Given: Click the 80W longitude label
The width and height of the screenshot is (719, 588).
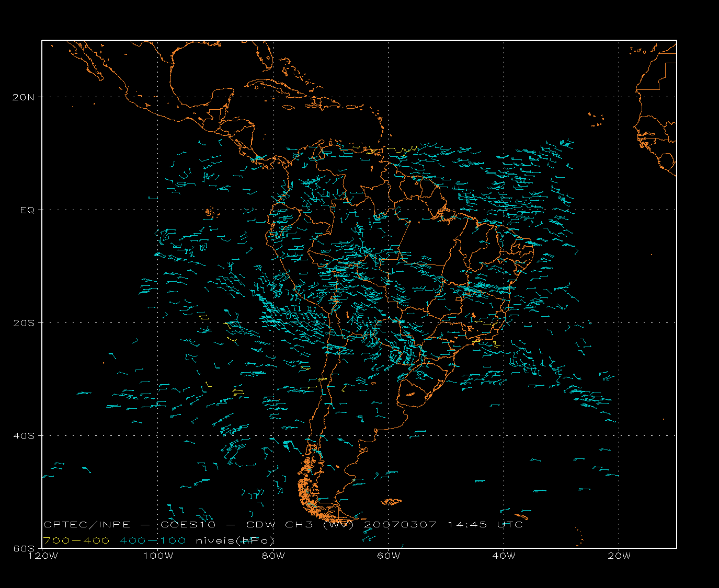Looking at the screenshot, I should (x=273, y=556).
